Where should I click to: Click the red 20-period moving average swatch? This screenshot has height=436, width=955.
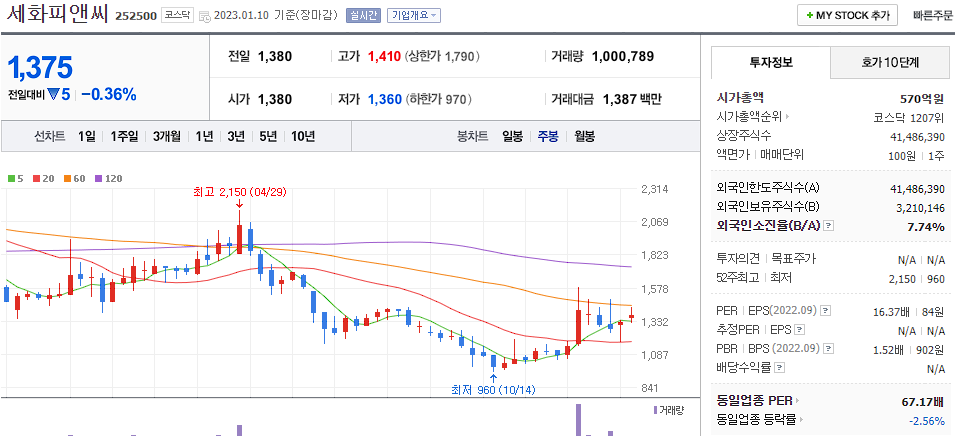click(36, 179)
